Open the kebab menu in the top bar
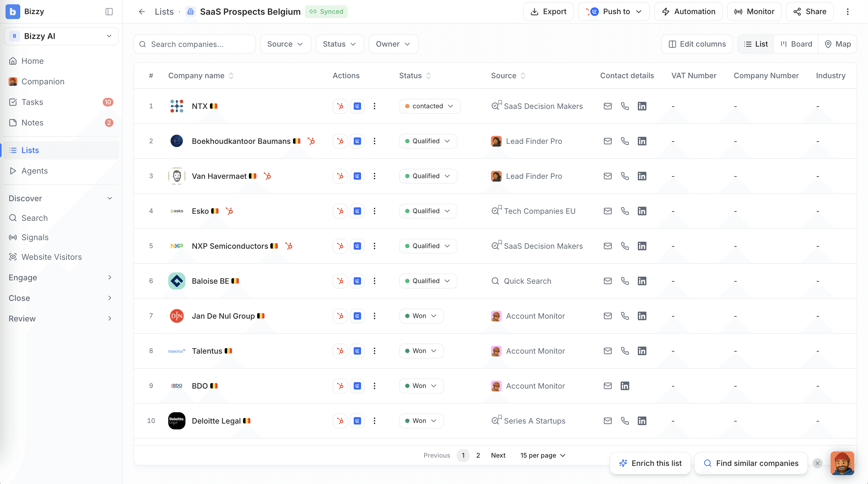868x484 pixels. click(x=848, y=11)
